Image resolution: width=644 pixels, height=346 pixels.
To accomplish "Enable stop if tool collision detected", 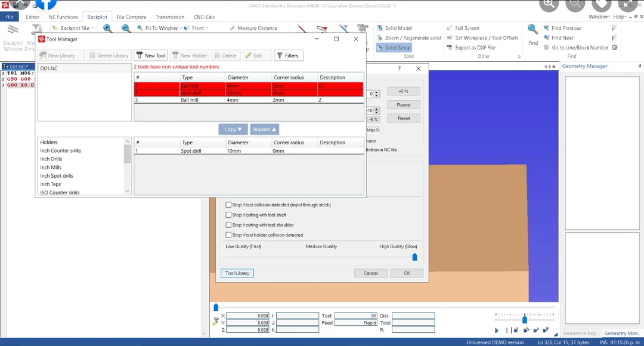I will pos(229,205).
